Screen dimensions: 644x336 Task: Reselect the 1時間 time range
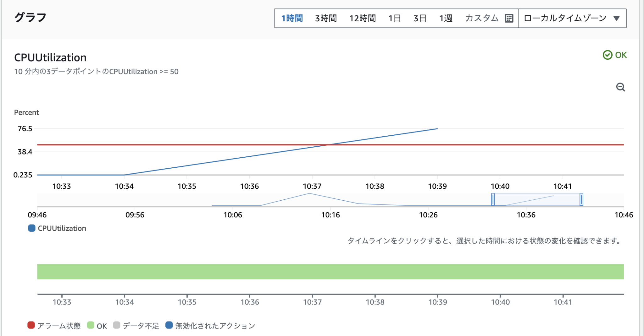[x=291, y=18]
